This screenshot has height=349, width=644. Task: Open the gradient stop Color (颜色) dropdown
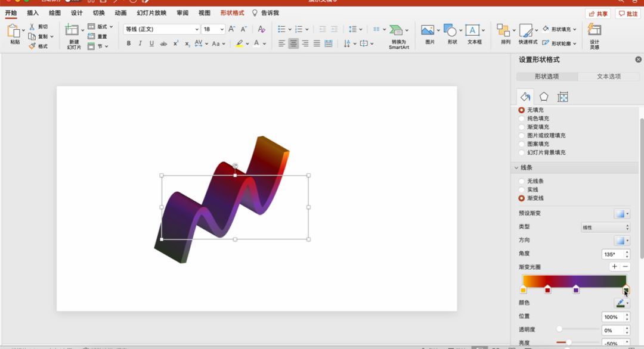[622, 303]
